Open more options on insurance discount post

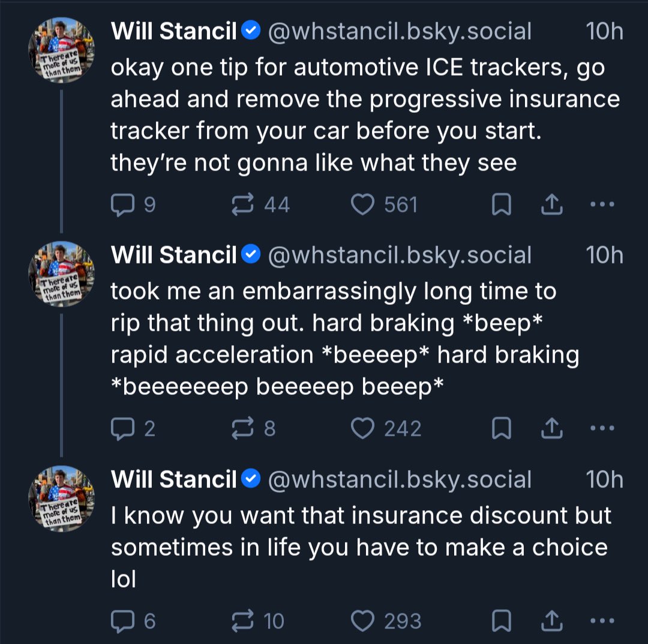coord(602,621)
